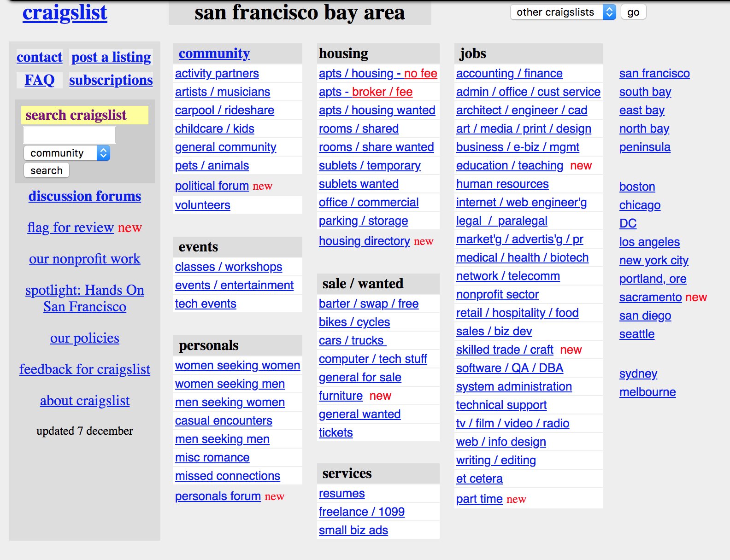Open the FAQ page

tap(40, 80)
